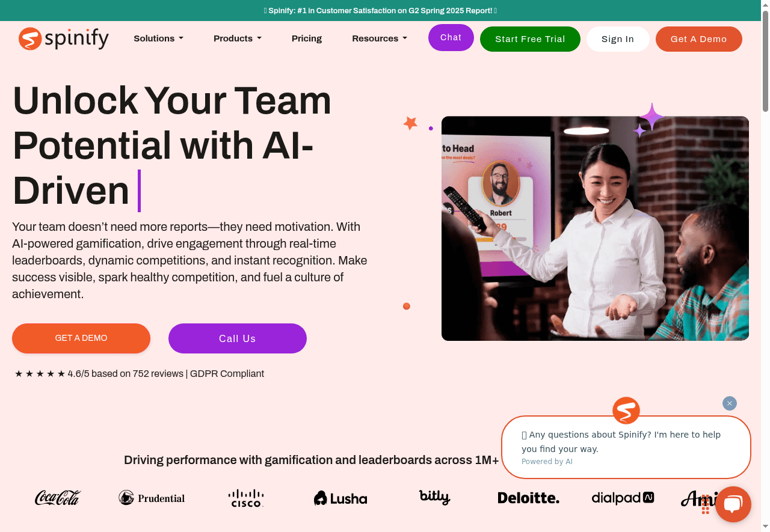Open the Pricing page
Viewport: 770px width, 532px height.
tap(307, 38)
